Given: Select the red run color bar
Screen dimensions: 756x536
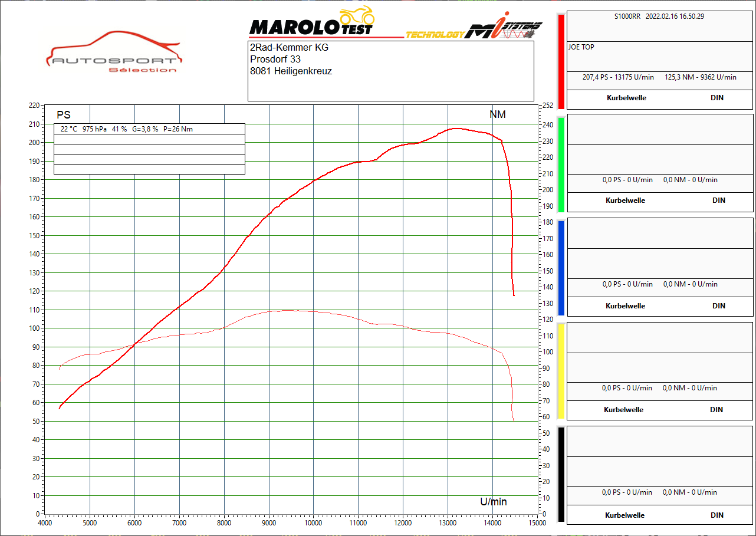Looking at the screenshot, I should pyautogui.click(x=561, y=61).
